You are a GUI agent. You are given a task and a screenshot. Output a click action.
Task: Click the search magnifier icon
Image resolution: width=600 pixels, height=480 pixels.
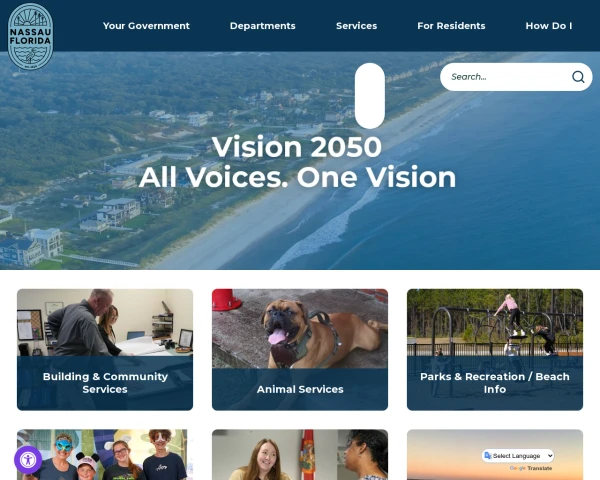(x=578, y=77)
